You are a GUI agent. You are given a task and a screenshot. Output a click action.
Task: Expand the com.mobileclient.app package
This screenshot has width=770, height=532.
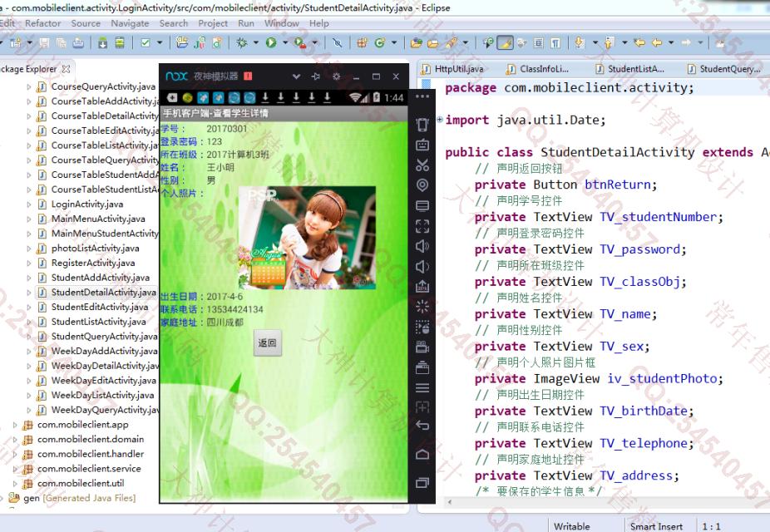[x=15, y=425]
